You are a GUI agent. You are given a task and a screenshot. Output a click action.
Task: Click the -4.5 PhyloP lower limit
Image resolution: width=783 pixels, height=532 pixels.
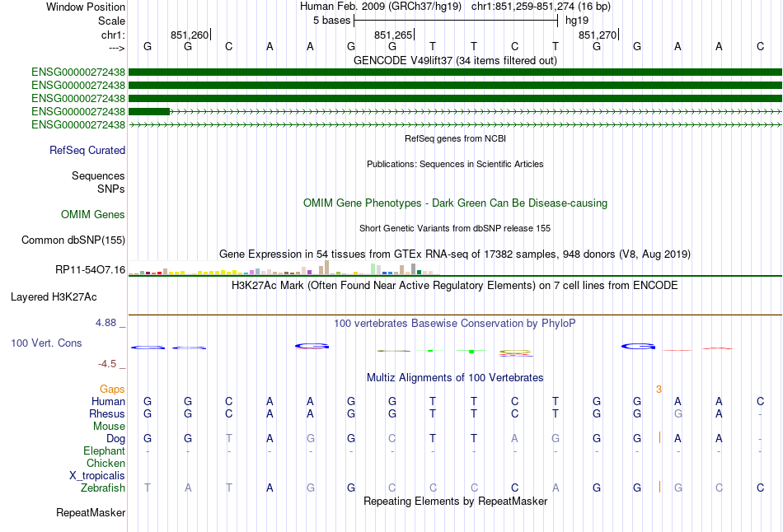click(107, 364)
